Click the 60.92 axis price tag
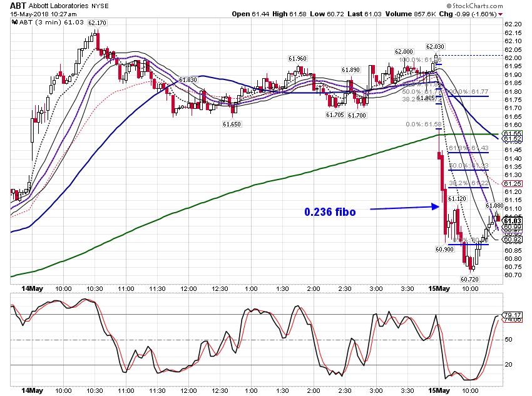Viewport: 532px width, 396px height. click(513, 240)
